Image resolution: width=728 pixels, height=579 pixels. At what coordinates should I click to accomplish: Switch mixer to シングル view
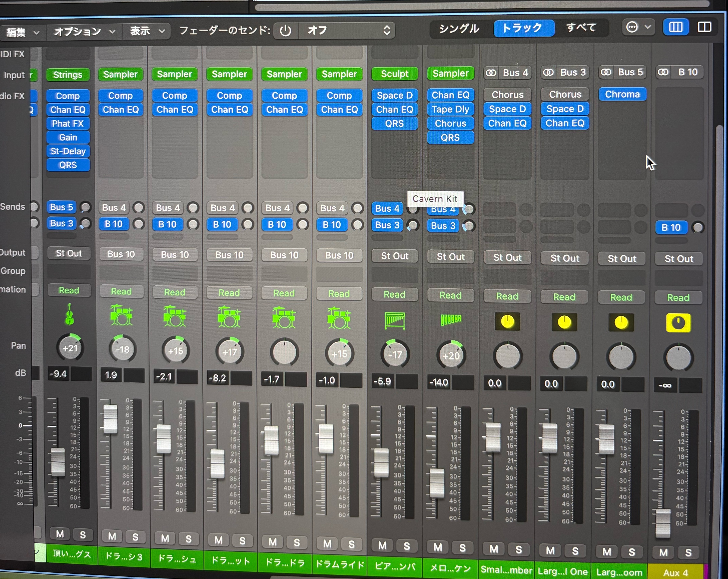coord(459,29)
